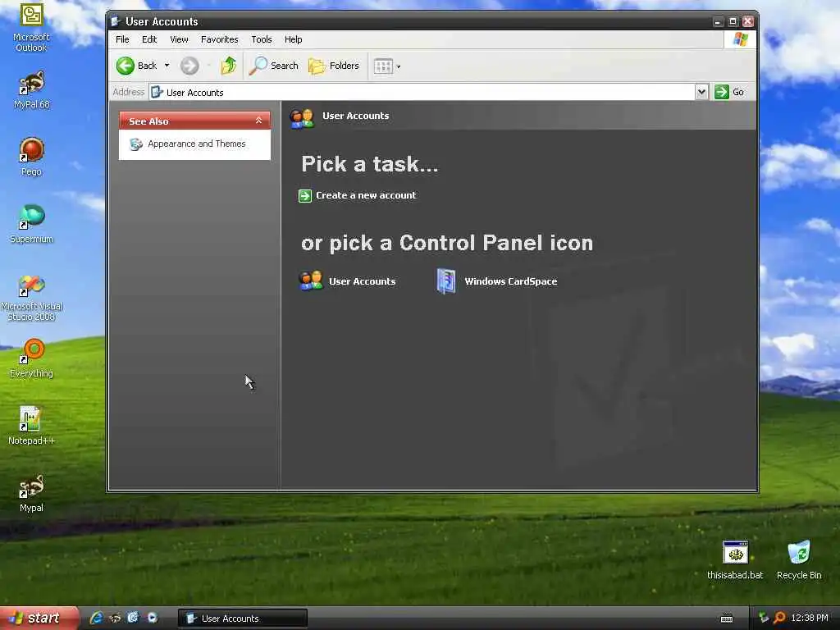Click the Search toolbar button

tap(274, 66)
